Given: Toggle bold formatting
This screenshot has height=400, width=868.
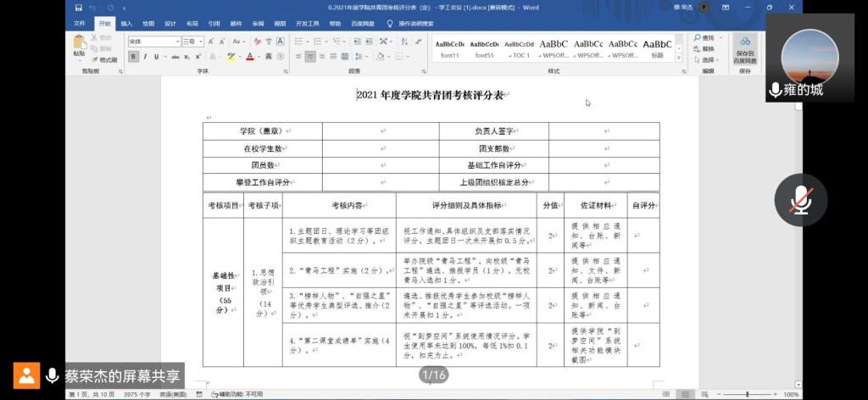Looking at the screenshot, I should pyautogui.click(x=133, y=57).
